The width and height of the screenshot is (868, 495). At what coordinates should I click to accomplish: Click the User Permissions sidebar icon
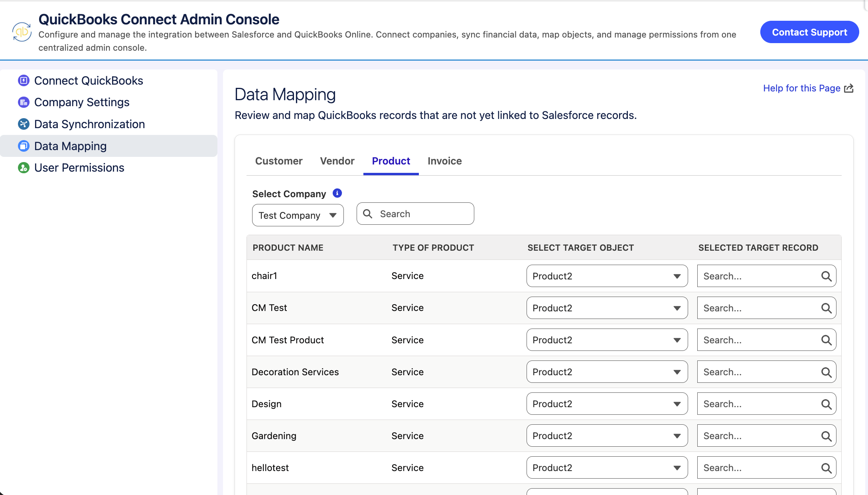[24, 168]
